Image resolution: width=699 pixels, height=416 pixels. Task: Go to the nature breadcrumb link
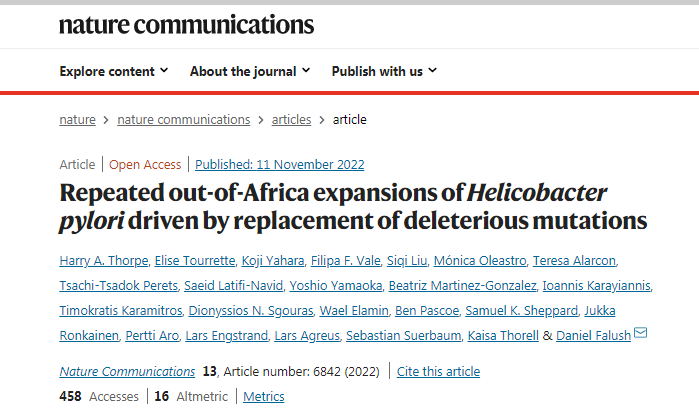click(x=78, y=120)
